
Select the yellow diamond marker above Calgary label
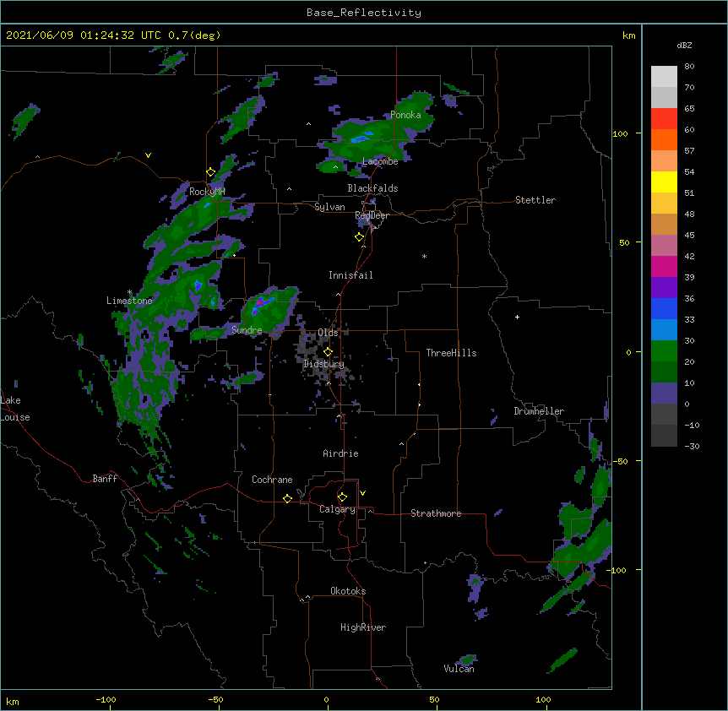[x=342, y=497]
